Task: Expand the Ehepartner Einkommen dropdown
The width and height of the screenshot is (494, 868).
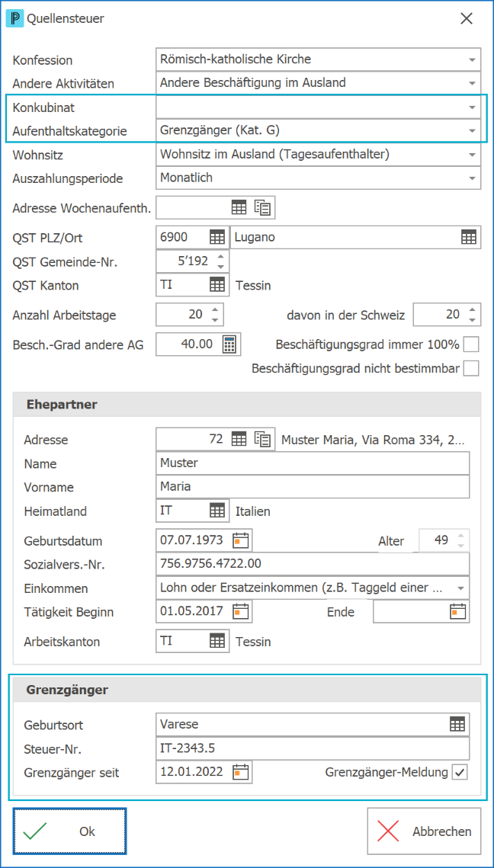Action: (x=460, y=588)
